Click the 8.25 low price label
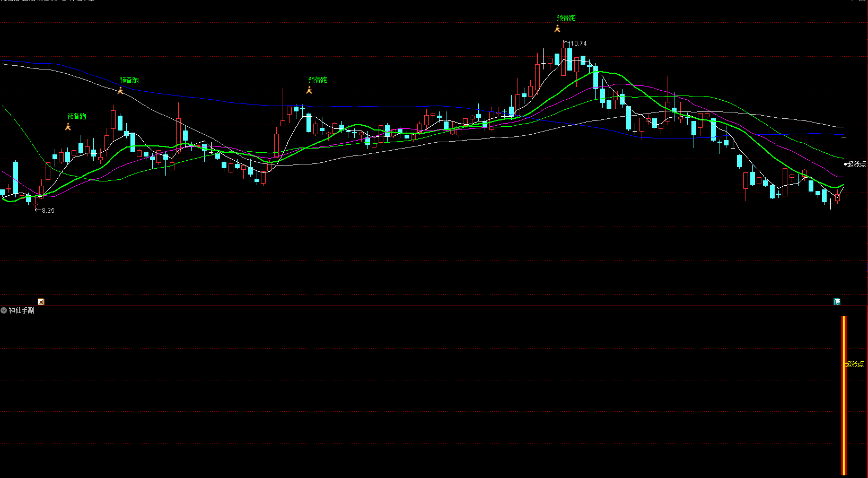Image resolution: width=868 pixels, height=478 pixels. 48,211
